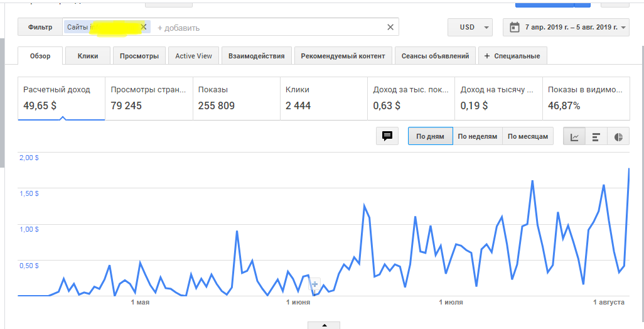The height and width of the screenshot is (329, 644).
Task: Open the Просмотры tab
Action: (x=139, y=56)
